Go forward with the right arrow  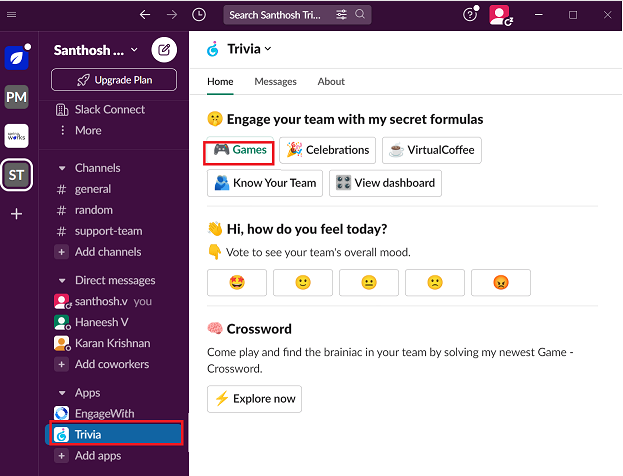click(x=172, y=15)
